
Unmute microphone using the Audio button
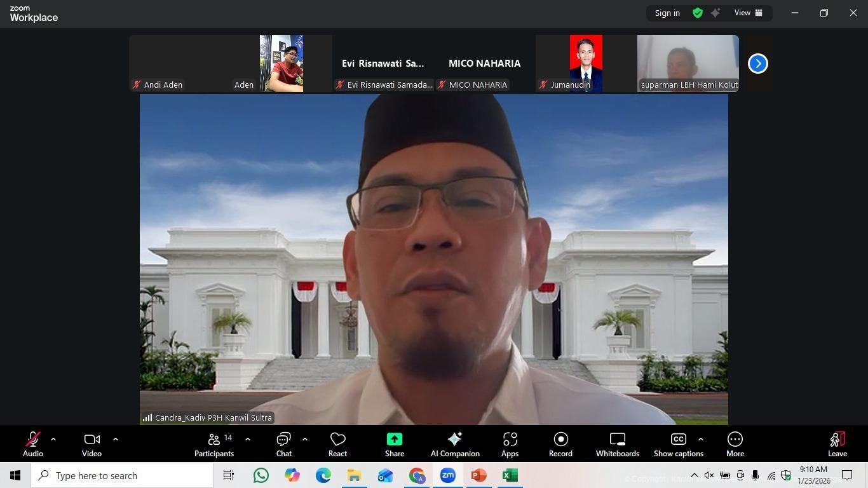[x=33, y=440]
